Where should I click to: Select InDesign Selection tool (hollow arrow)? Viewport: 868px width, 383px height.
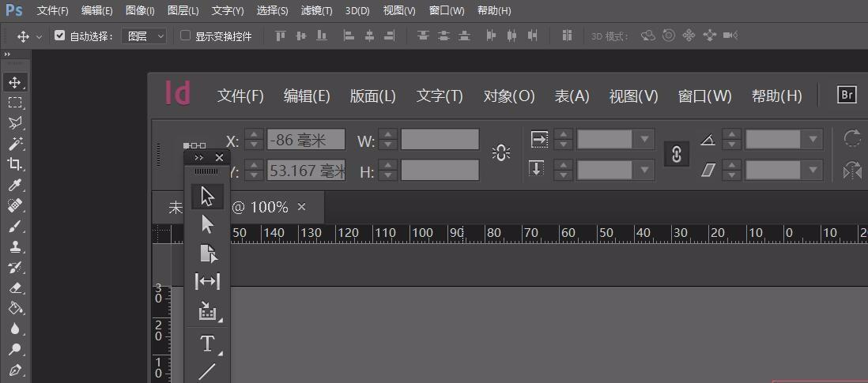208,196
